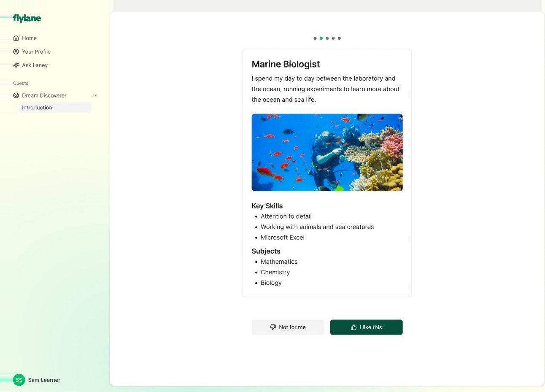
Task: Click the Ask Laney sparkle icon
Action: (x=16, y=65)
